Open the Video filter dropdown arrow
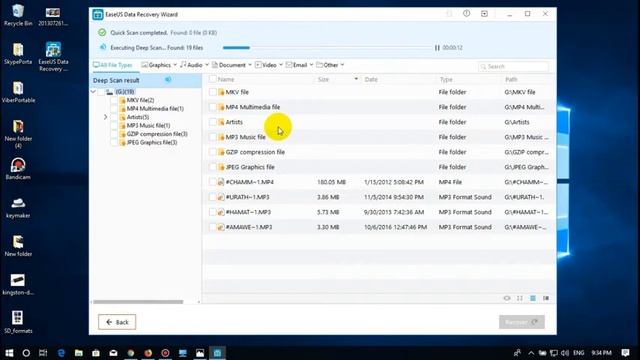 click(x=281, y=65)
